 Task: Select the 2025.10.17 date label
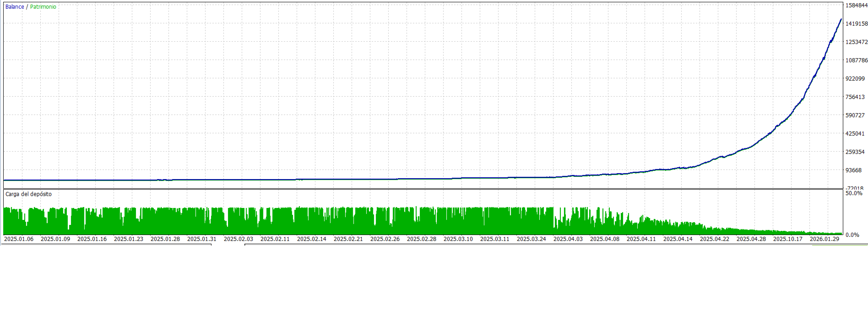click(788, 239)
